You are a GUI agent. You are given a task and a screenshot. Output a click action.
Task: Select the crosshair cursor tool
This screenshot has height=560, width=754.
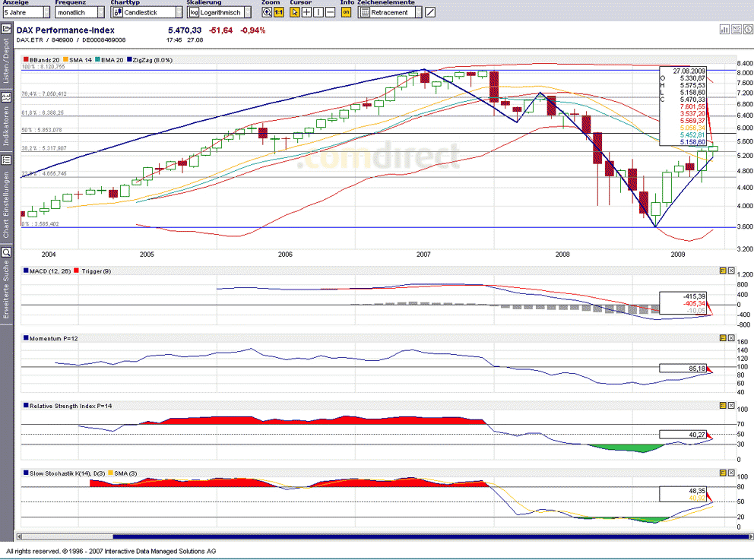point(306,12)
